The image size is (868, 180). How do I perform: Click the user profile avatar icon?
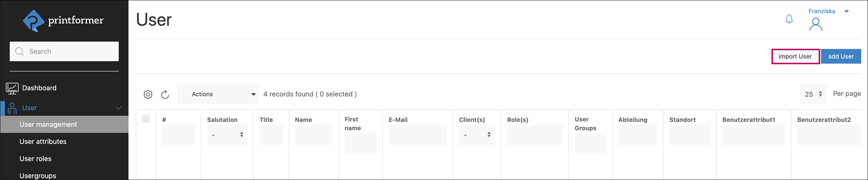coord(816,25)
